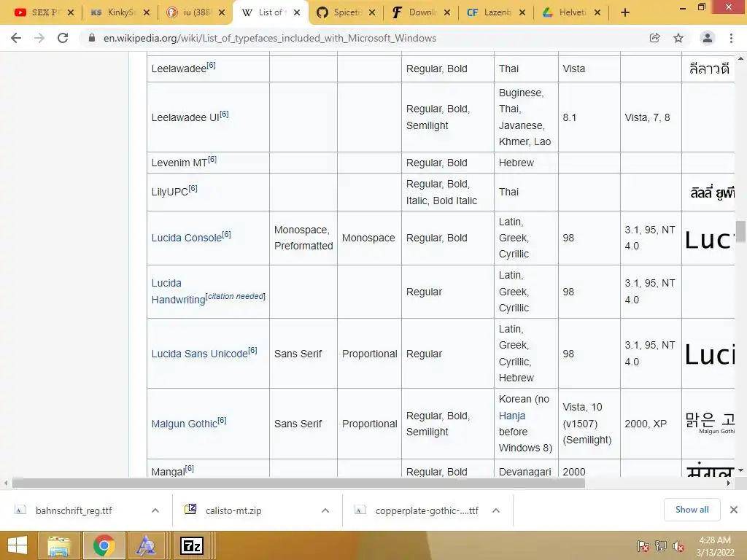Open the Lucida Sans Unicode link
This screenshot has height=560, width=747.
click(200, 354)
